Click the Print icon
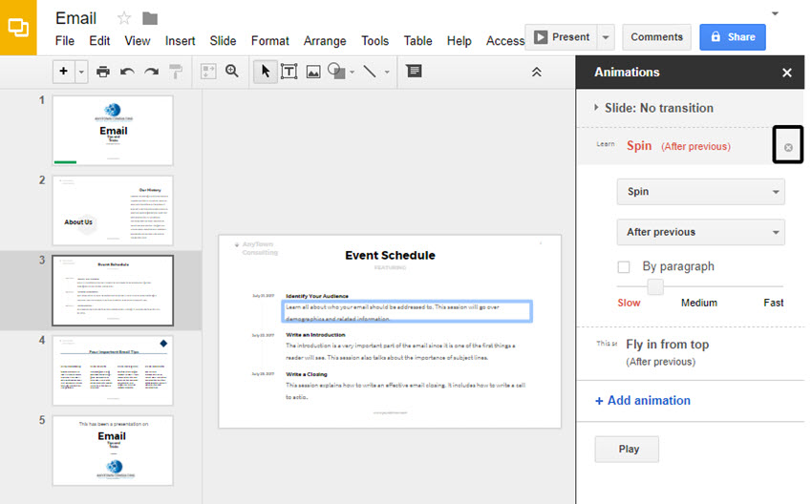Screen dimensions: 812x504 (x=103, y=72)
